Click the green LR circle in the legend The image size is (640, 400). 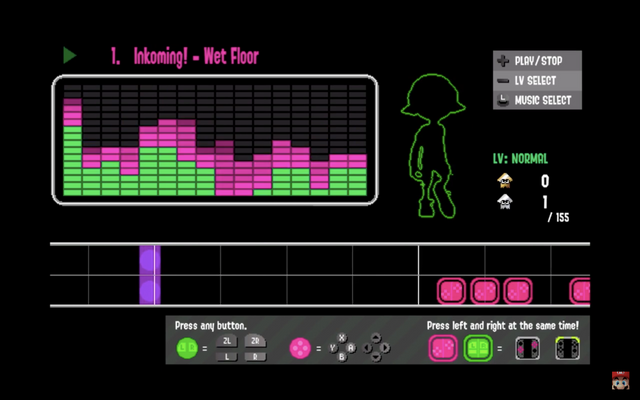187,348
